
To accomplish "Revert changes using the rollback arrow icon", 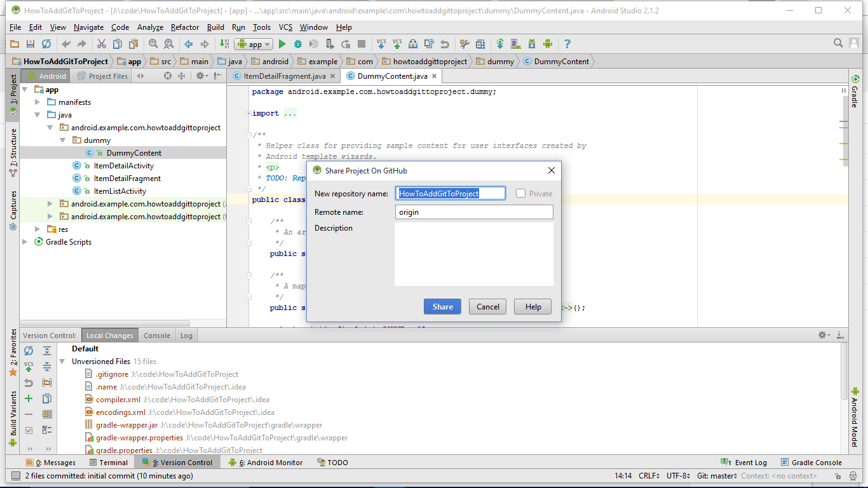I will pos(28,382).
